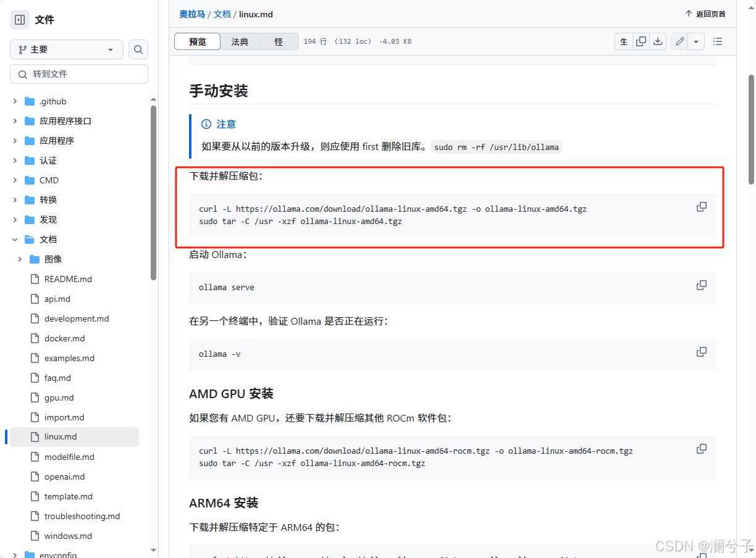Click the ollama serve command text
Viewport: 756px width, 558px height.
click(227, 288)
